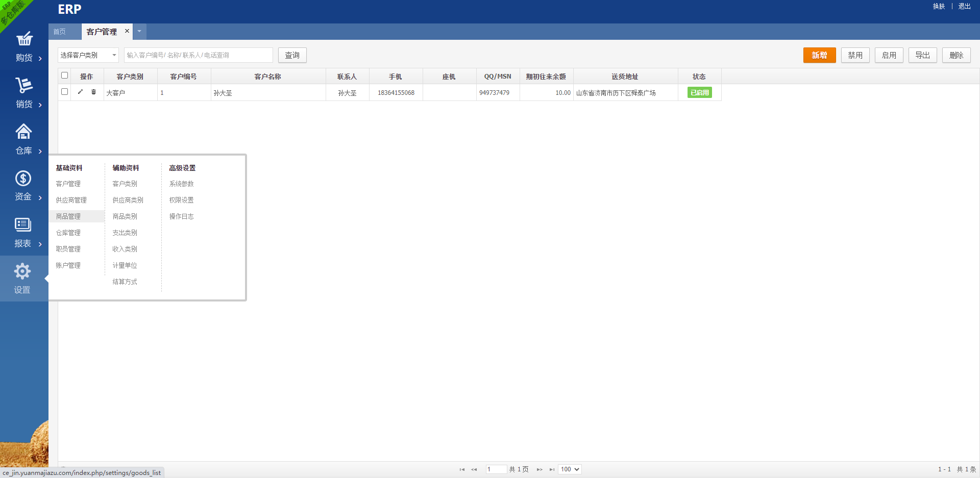Go to last page arrow
The height and width of the screenshot is (478, 980).
552,469
